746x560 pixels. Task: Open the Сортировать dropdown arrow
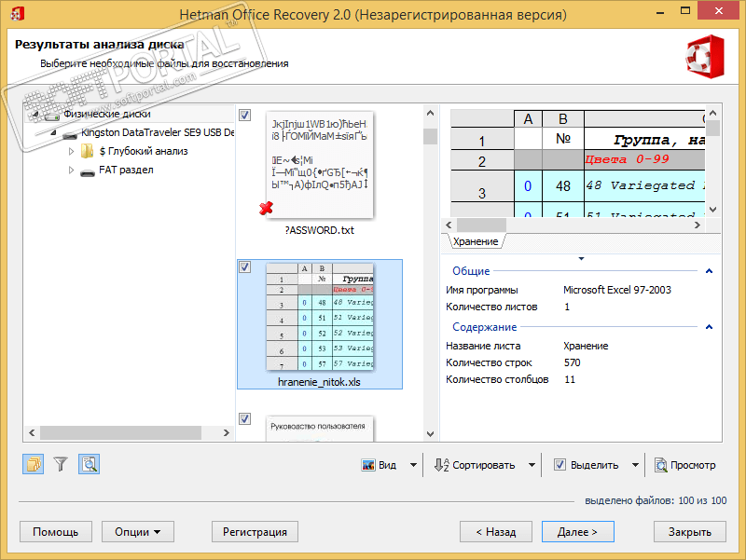click(532, 465)
